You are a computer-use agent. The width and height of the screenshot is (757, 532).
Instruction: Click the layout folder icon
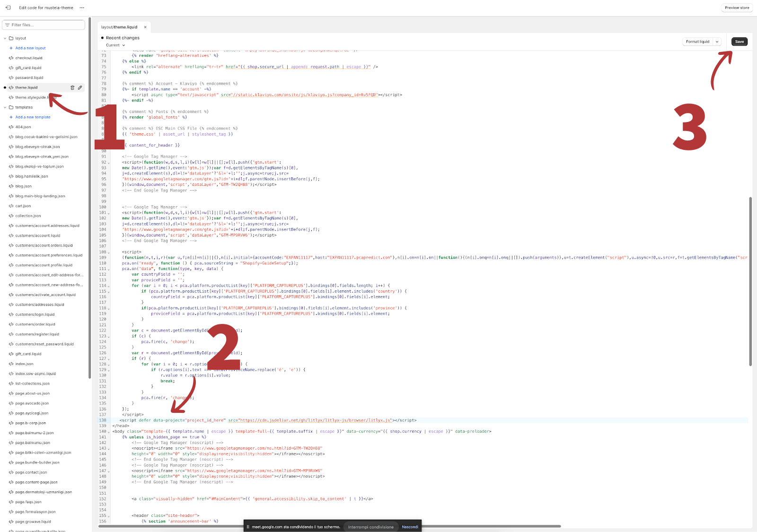point(11,38)
